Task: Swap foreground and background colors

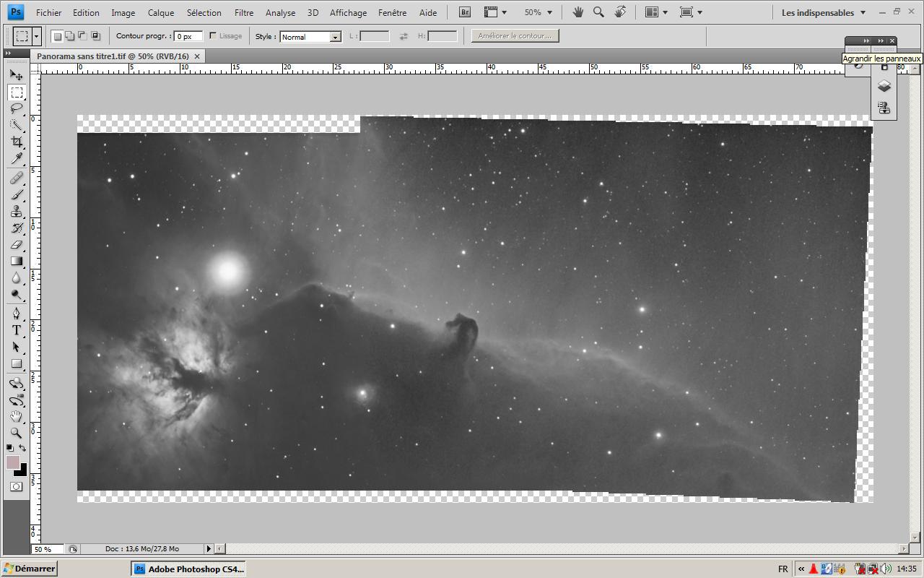Action: pos(22,449)
